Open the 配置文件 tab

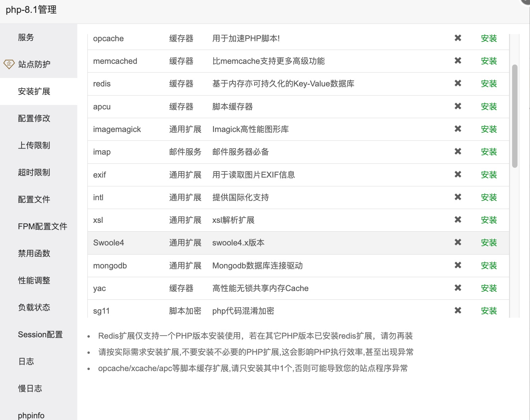coord(38,200)
